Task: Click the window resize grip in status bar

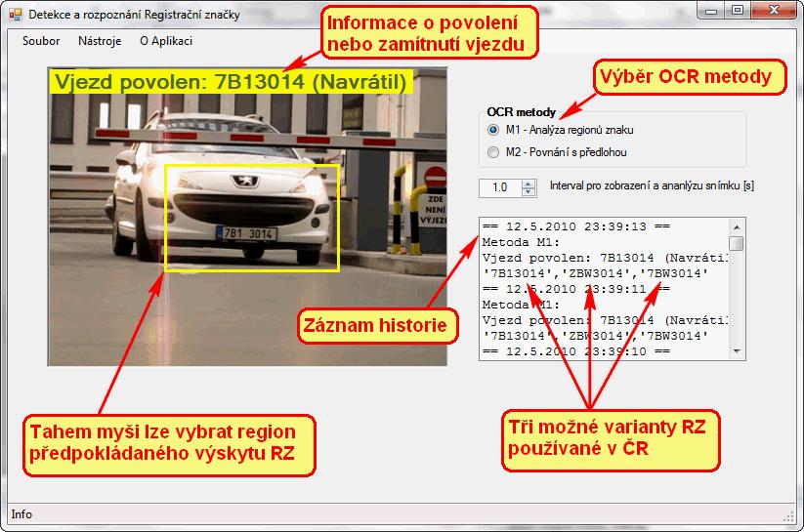Action: pyautogui.click(x=789, y=516)
